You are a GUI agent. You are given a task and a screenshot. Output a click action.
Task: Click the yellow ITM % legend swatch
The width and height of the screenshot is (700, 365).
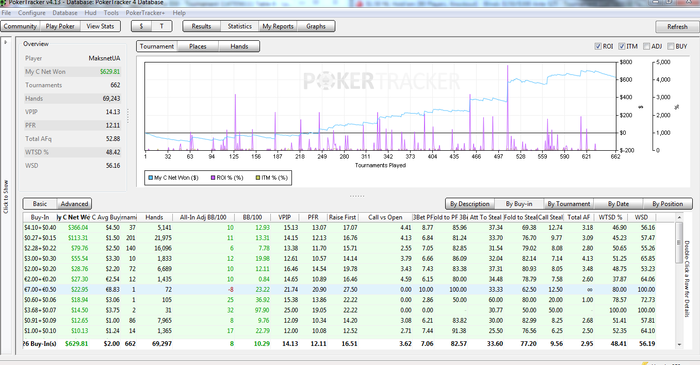[258, 178]
